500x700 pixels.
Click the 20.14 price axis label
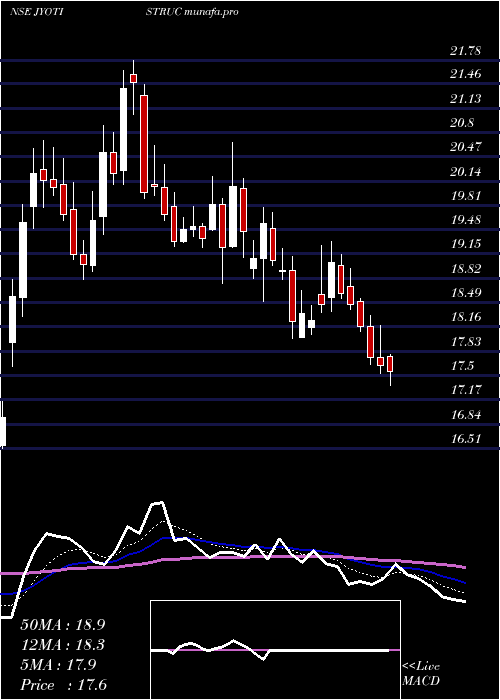point(466,171)
